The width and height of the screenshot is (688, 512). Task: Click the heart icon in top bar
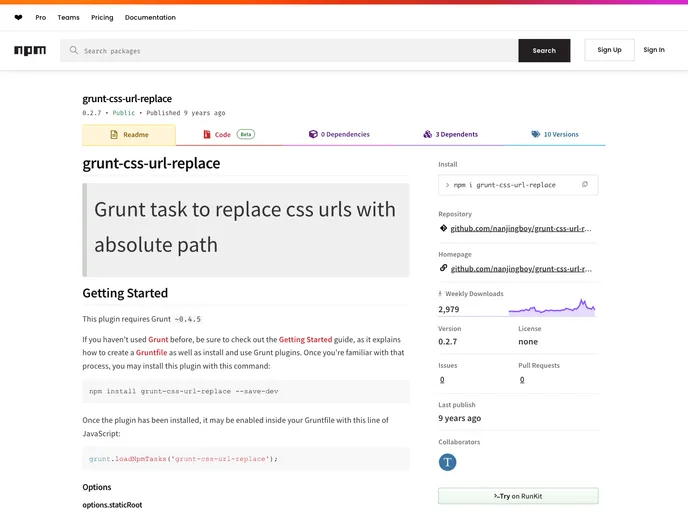point(18,18)
